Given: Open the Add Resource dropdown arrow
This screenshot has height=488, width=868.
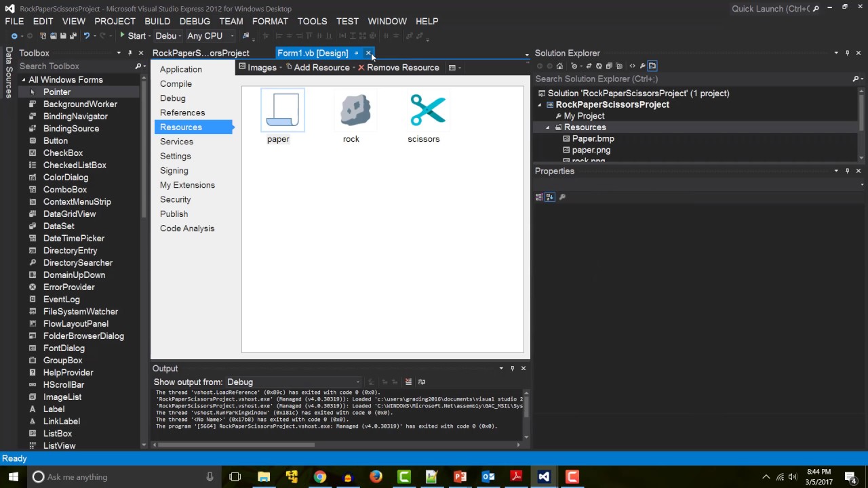Looking at the screenshot, I should click(353, 67).
